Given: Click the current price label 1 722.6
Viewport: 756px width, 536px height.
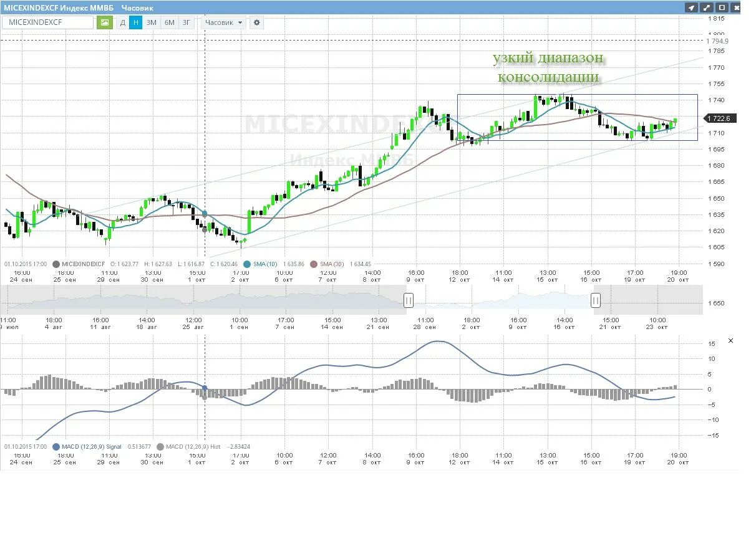Looking at the screenshot, I should (722, 118).
